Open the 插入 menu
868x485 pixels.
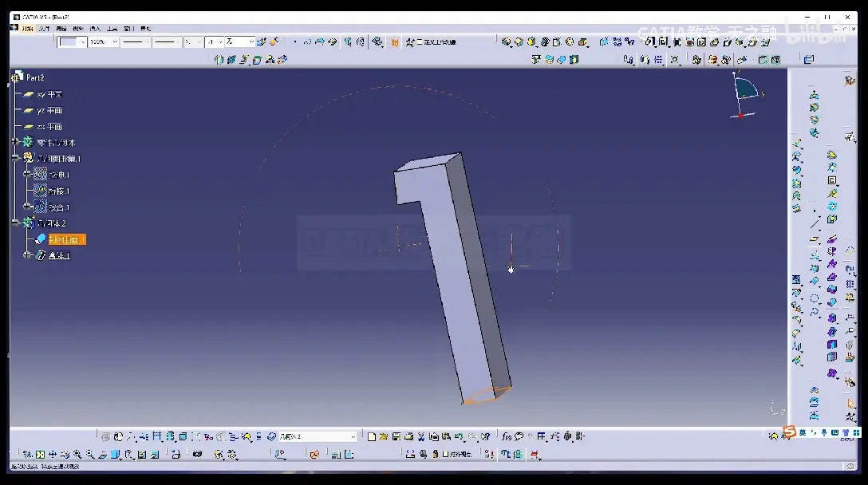coord(95,28)
